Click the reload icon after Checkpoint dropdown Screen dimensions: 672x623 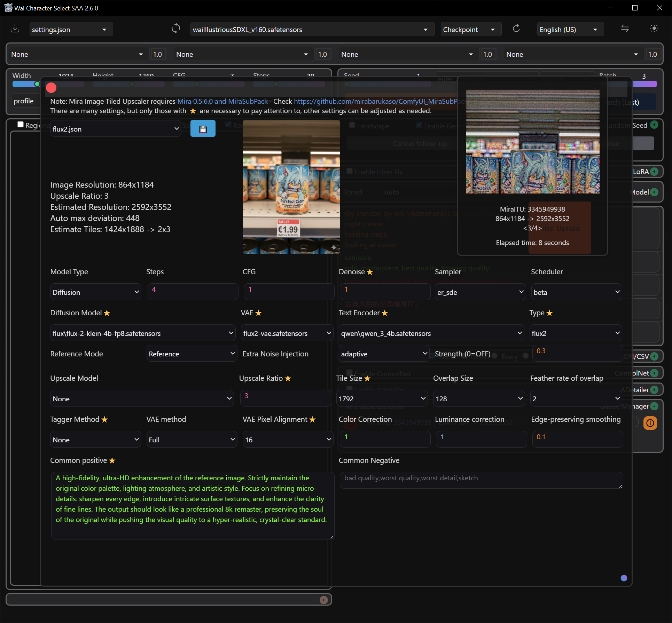516,29
